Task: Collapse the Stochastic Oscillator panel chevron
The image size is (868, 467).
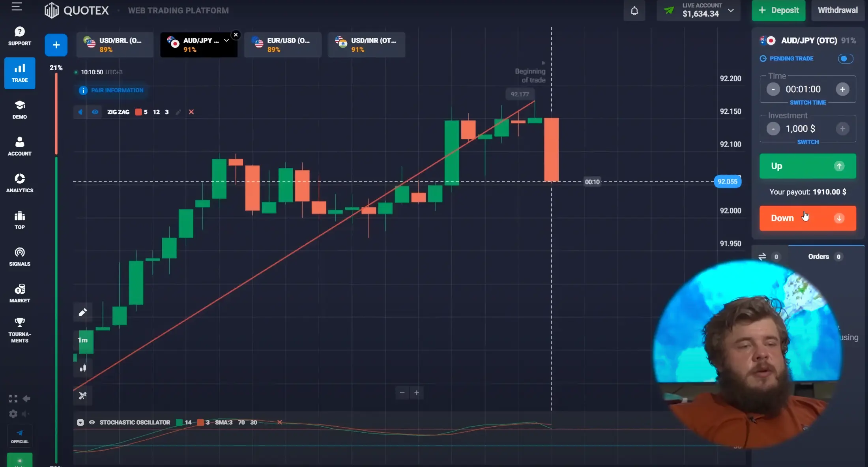Action: click(x=80, y=422)
